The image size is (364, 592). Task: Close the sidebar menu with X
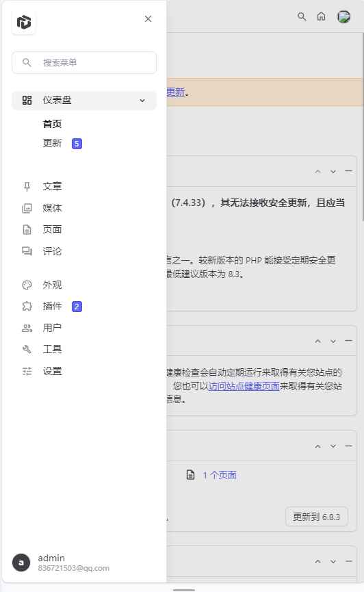148,19
